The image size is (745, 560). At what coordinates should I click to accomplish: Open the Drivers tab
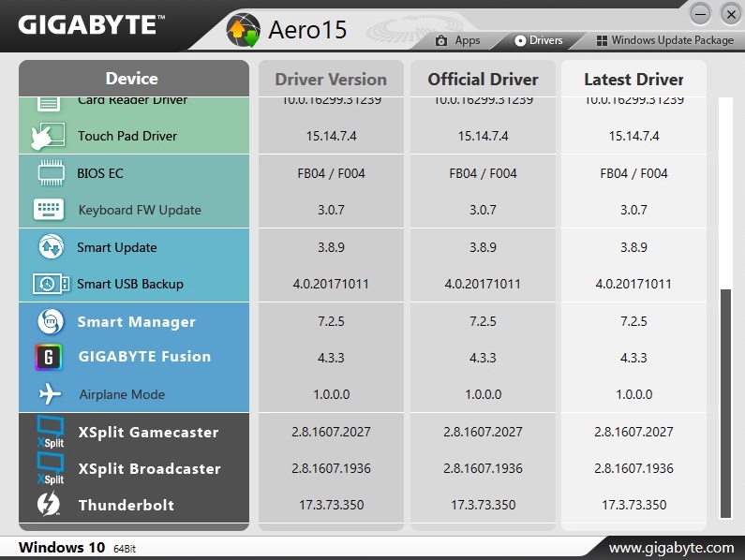pos(539,40)
